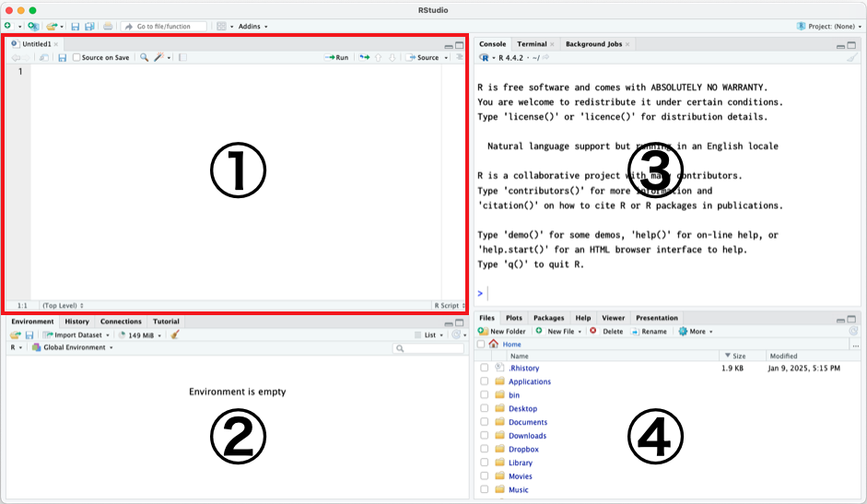Open the Documents folder link
867x504 pixels.
point(528,422)
